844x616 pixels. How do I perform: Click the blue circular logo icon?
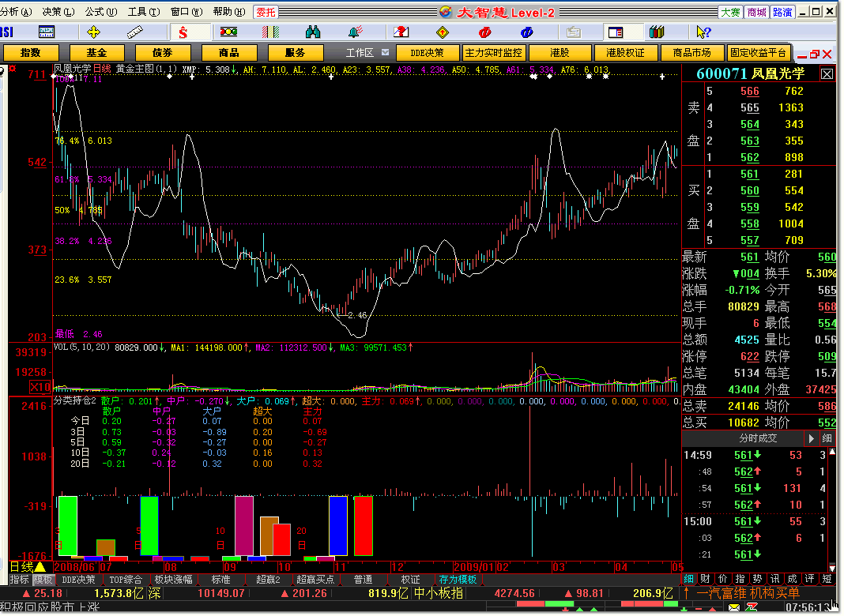(526, 32)
